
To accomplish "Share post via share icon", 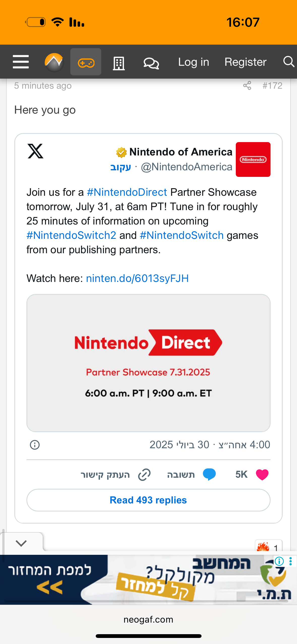I will [247, 86].
